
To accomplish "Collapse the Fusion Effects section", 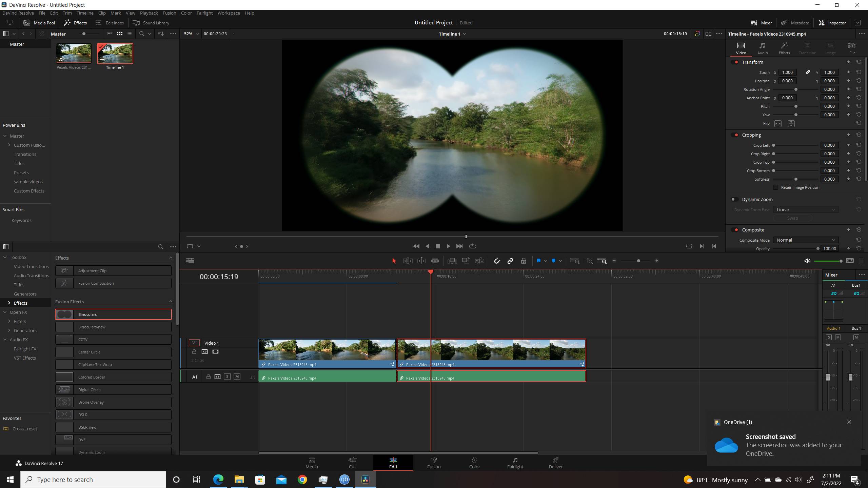I will 171,301.
